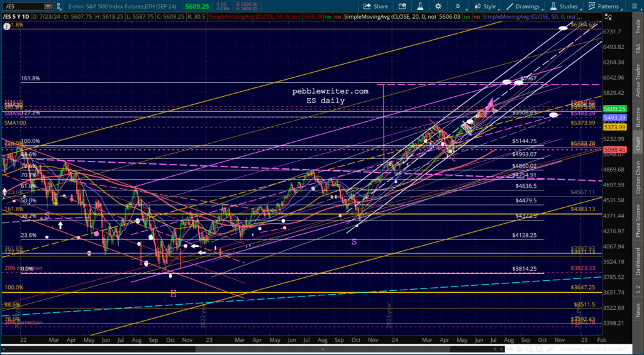644x355 pixels.
Task: Click the SimpleMovingAvg (CLOSE, 50, 0, no) label
Action: (529, 17)
